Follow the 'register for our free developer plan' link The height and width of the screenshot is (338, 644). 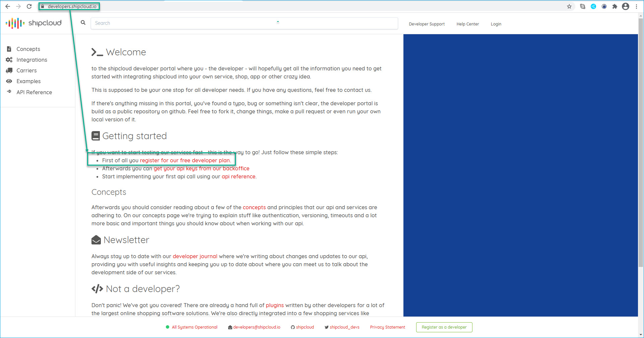tap(185, 160)
